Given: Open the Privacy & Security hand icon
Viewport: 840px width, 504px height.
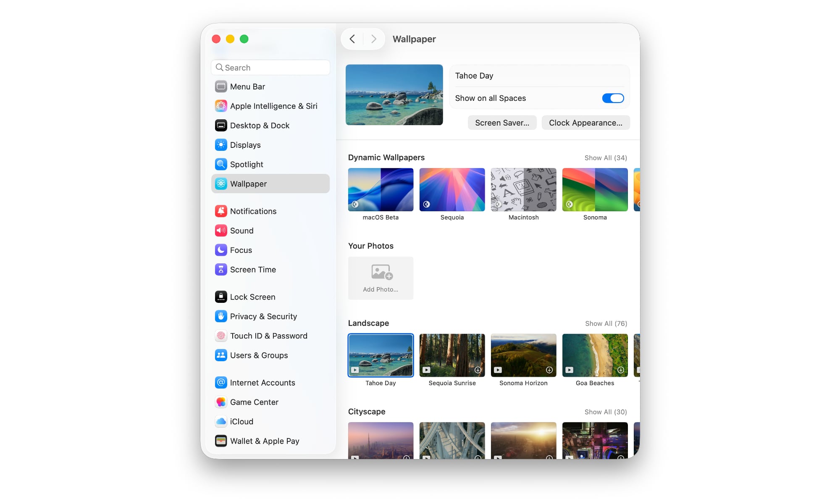Looking at the screenshot, I should click(221, 316).
